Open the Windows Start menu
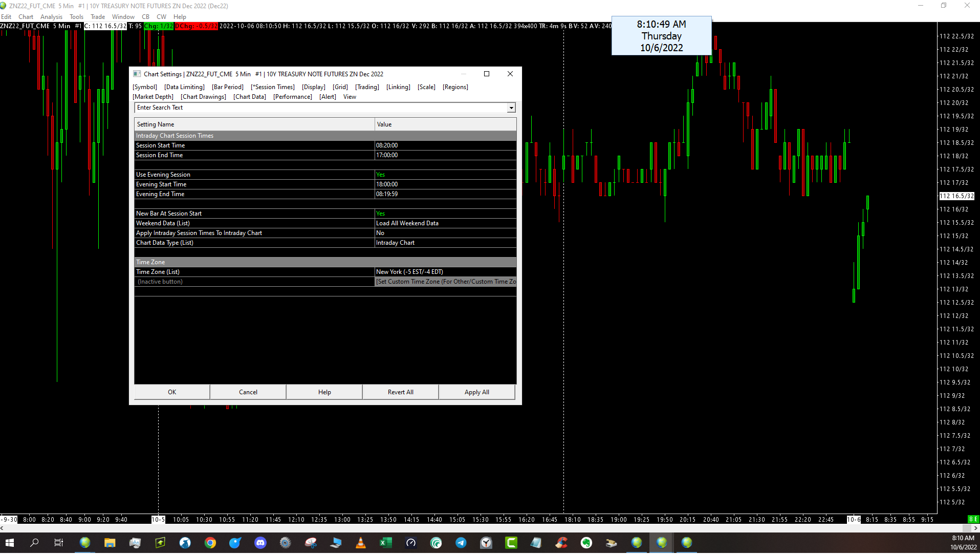Screen dimensions: 980x554 pos(10,543)
